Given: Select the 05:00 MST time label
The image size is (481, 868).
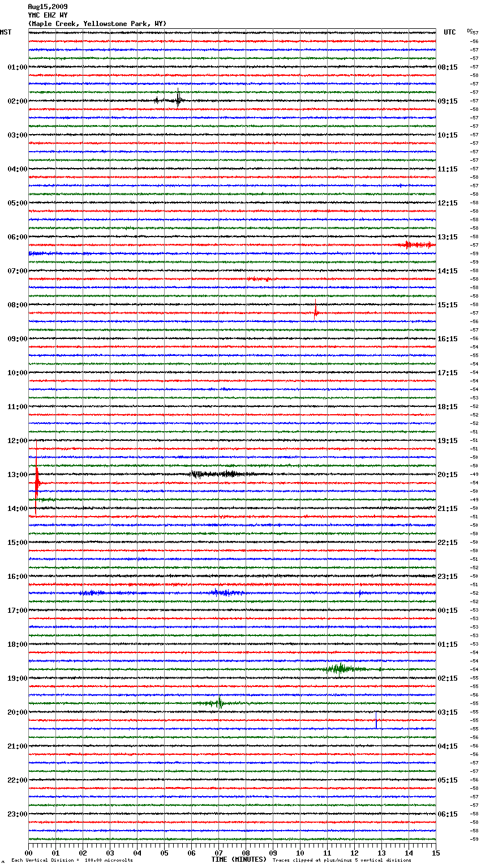Looking at the screenshot, I should [18, 203].
